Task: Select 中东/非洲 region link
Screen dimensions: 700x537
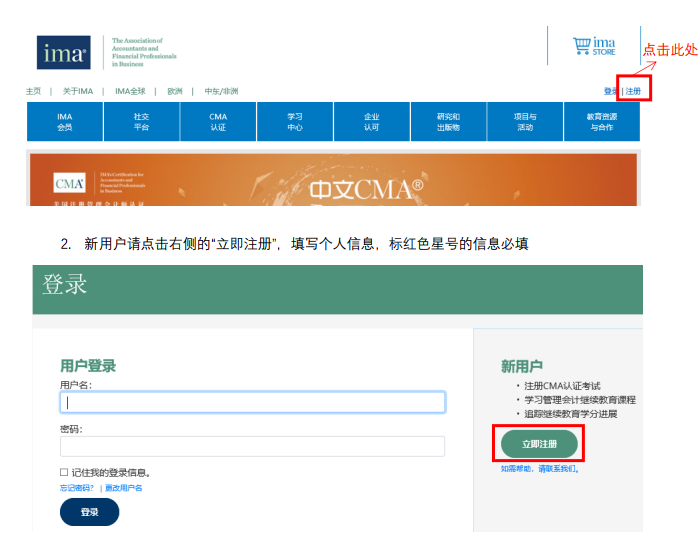Action: click(221, 91)
